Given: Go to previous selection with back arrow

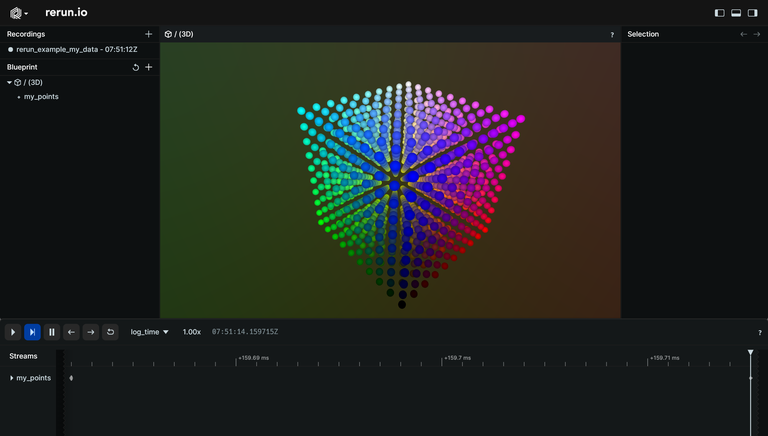Looking at the screenshot, I should click(x=743, y=34).
